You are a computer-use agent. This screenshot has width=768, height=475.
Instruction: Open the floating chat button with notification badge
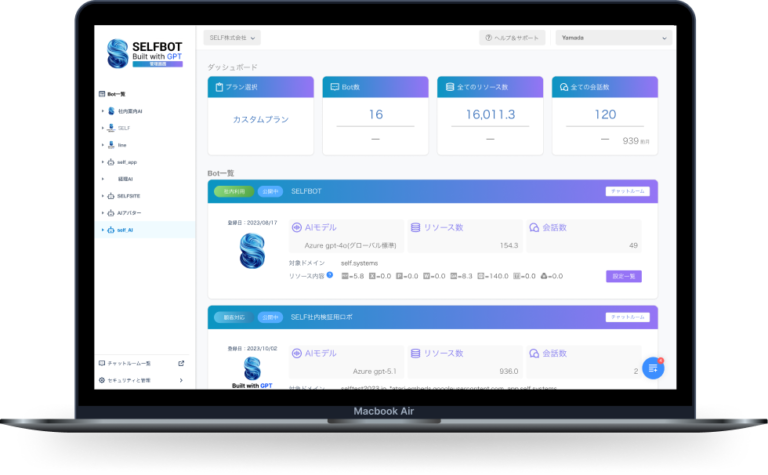coord(652,368)
